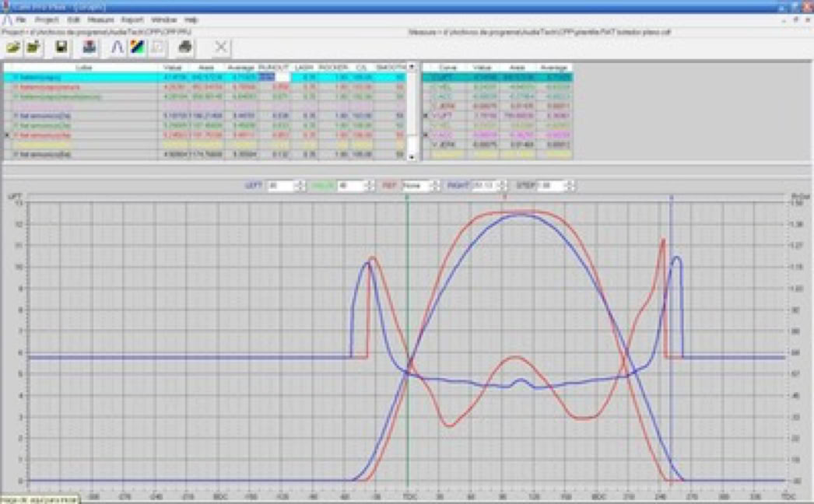The width and height of the screenshot is (814, 504).
Task: Click the STEP value spinner arrows
Action: [572, 186]
